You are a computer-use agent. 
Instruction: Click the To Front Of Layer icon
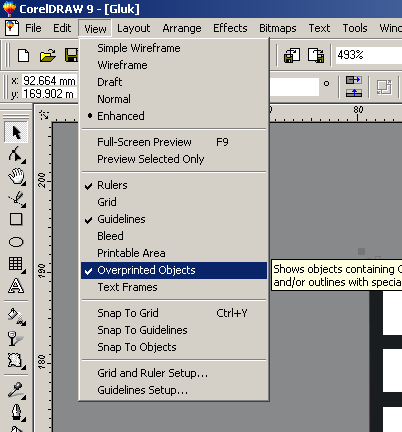point(384,87)
